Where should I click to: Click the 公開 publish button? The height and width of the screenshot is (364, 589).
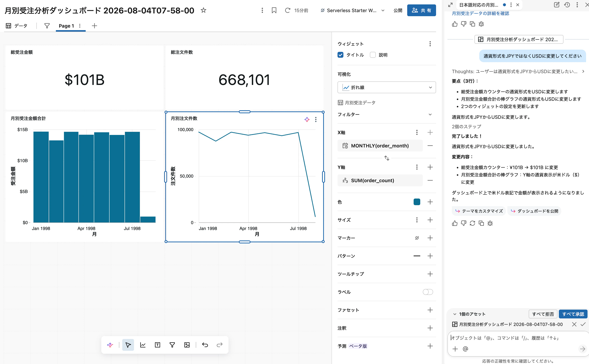tap(398, 10)
